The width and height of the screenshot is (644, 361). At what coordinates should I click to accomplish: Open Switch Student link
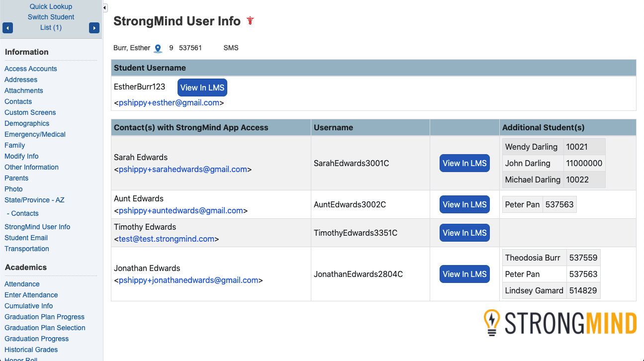pyautogui.click(x=51, y=17)
